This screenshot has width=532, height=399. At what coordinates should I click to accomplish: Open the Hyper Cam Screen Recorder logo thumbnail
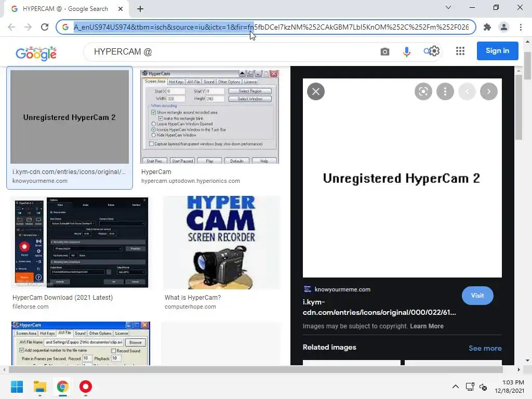pyautogui.click(x=221, y=242)
